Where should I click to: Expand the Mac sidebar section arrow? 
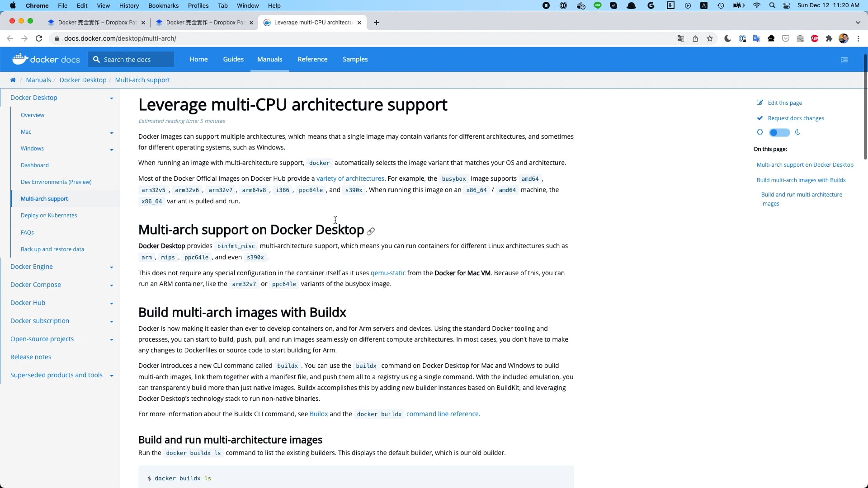[x=111, y=133]
